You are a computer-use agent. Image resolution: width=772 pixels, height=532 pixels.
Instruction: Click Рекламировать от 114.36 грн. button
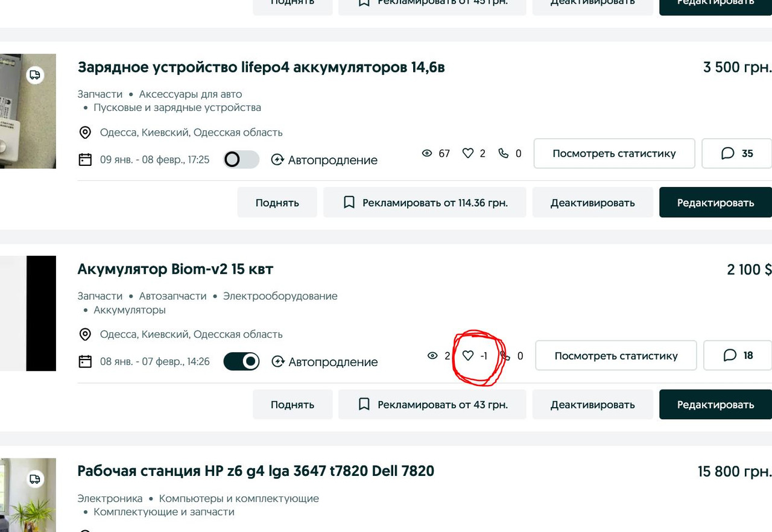pos(425,203)
